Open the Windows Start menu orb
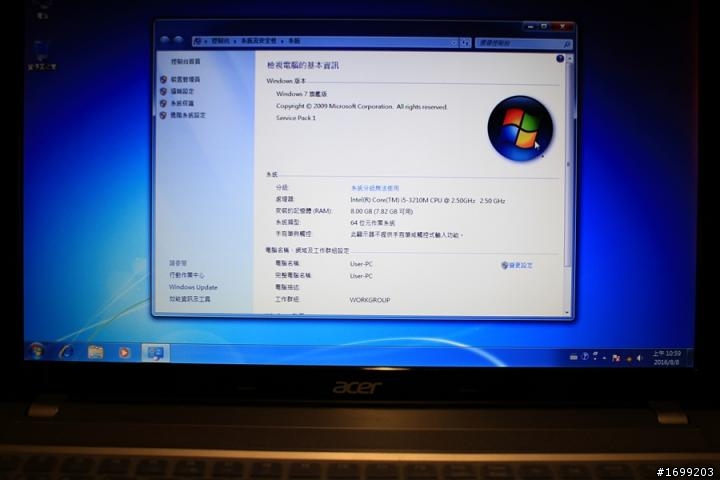The height and width of the screenshot is (480, 720). point(37,351)
